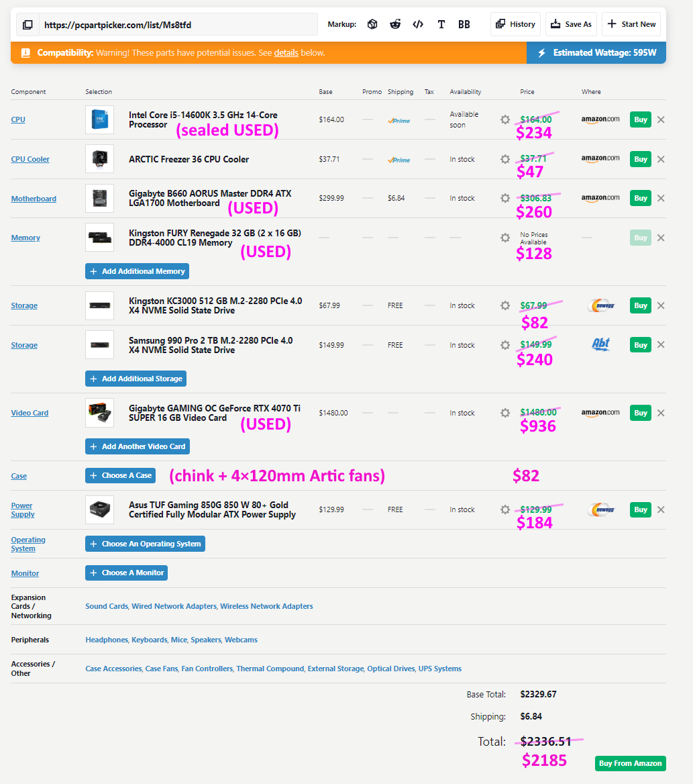Screen dimensions: 693x784
Task: Click Estimated Wattage: 595W badge
Action: (596, 52)
